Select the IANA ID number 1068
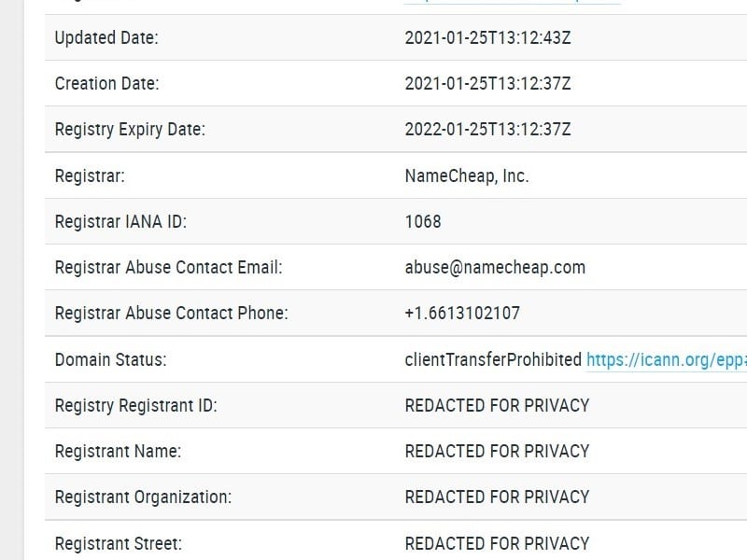747x560 pixels. pyautogui.click(x=423, y=221)
